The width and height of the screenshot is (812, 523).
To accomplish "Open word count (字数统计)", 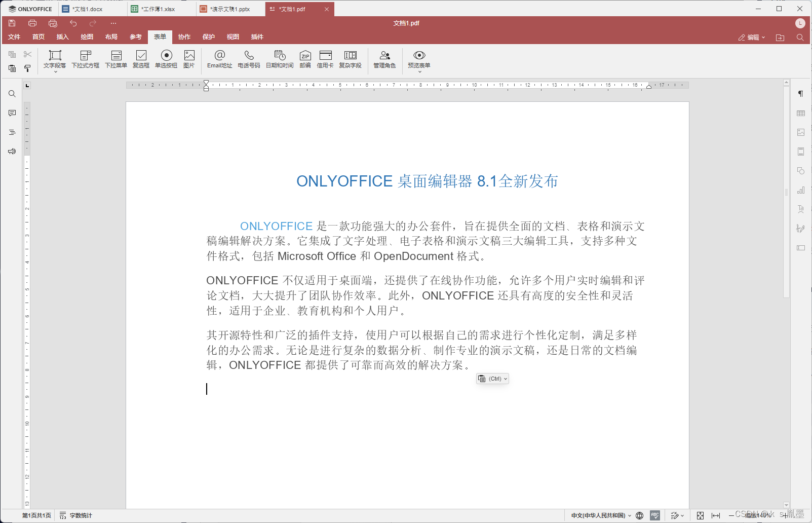I will click(76, 515).
